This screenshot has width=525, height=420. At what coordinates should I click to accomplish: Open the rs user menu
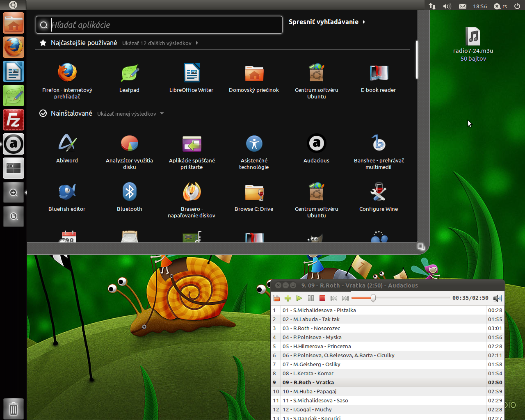click(500, 6)
